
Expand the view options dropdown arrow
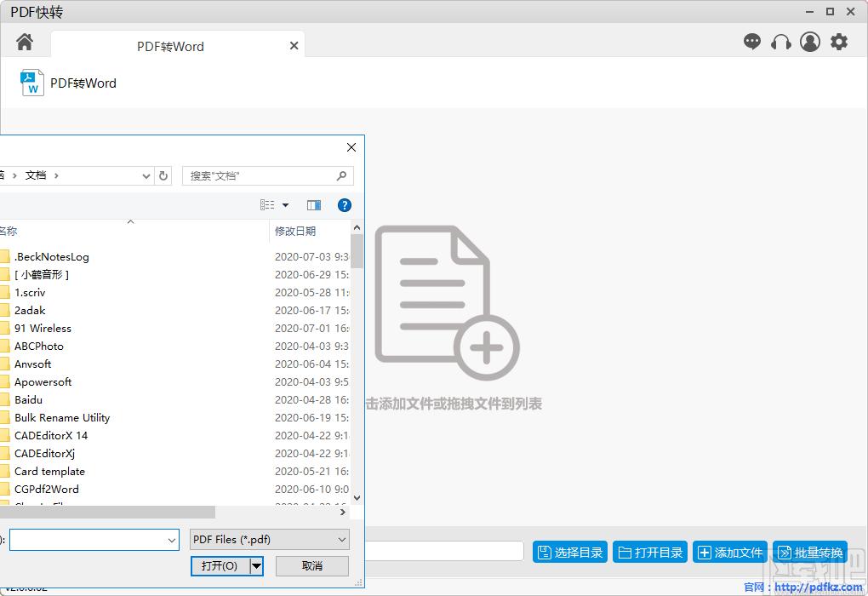(x=286, y=205)
